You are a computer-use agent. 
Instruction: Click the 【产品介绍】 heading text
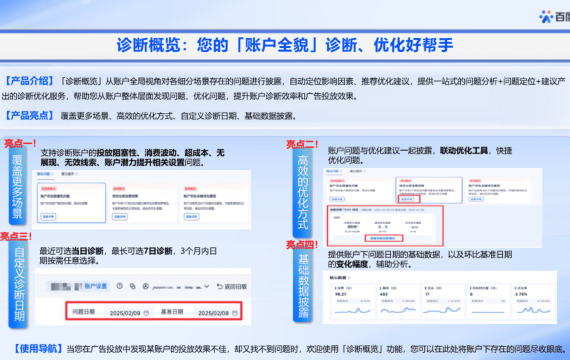tap(29, 81)
